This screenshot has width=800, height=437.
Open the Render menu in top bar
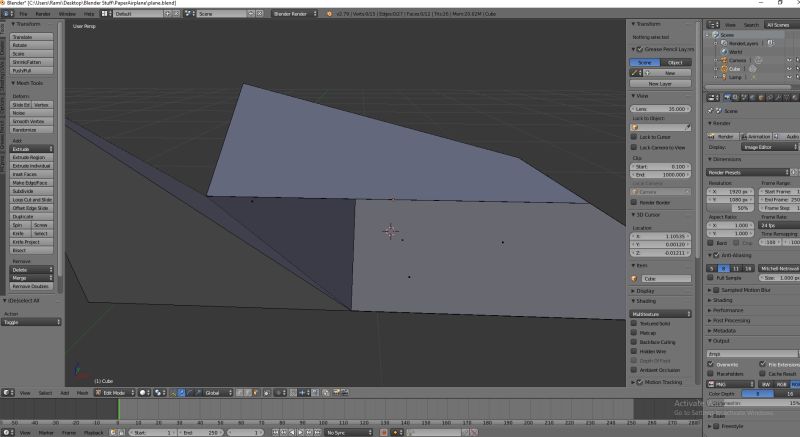43,14
